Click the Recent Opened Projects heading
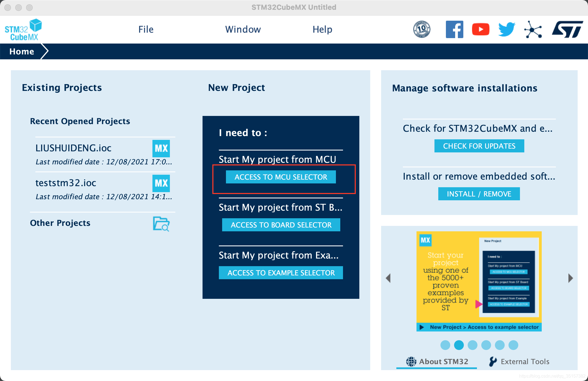The image size is (588, 381). point(80,121)
